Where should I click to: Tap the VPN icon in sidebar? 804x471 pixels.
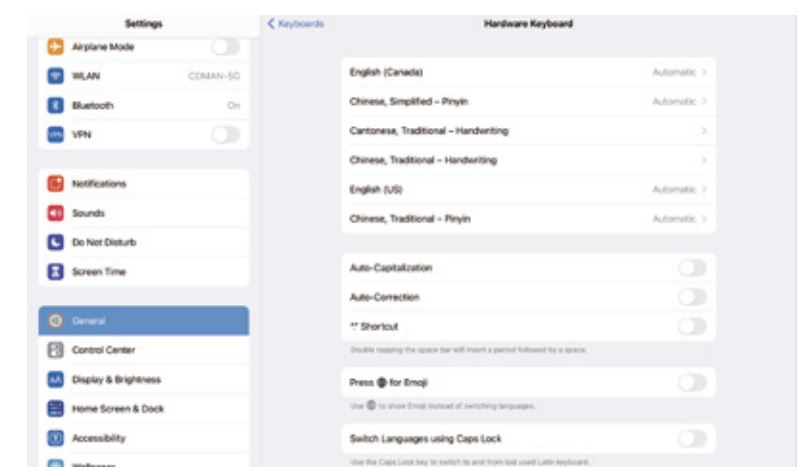coord(55,134)
